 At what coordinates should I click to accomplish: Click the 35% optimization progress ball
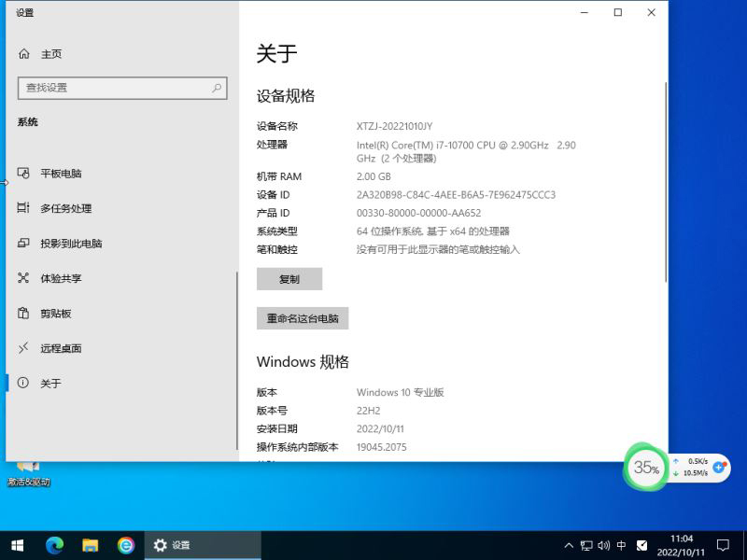pos(646,468)
